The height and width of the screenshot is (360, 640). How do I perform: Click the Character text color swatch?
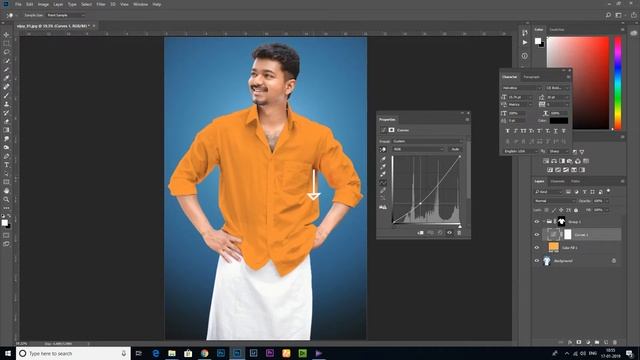click(559, 120)
